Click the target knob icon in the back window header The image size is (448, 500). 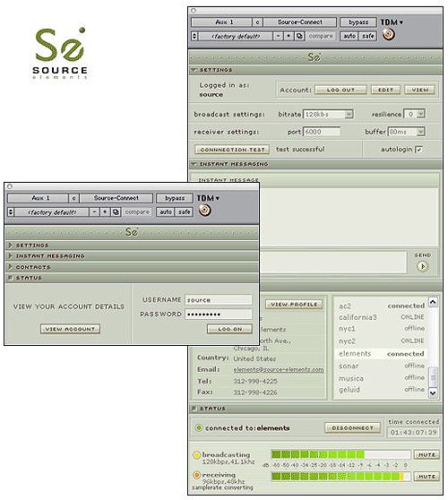click(388, 34)
